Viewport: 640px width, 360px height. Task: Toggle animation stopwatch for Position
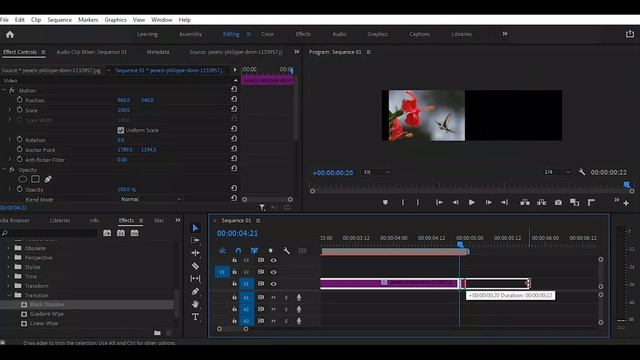tap(20, 100)
